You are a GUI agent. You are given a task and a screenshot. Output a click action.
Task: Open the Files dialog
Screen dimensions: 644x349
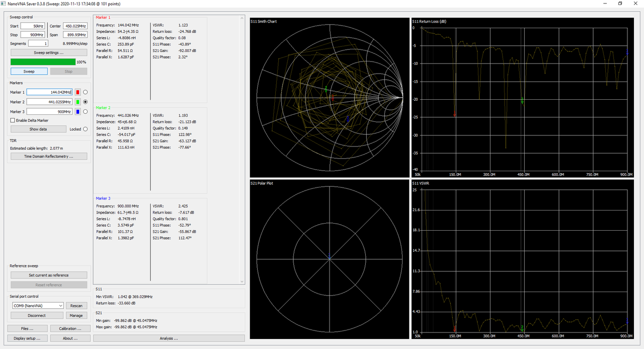coord(27,328)
